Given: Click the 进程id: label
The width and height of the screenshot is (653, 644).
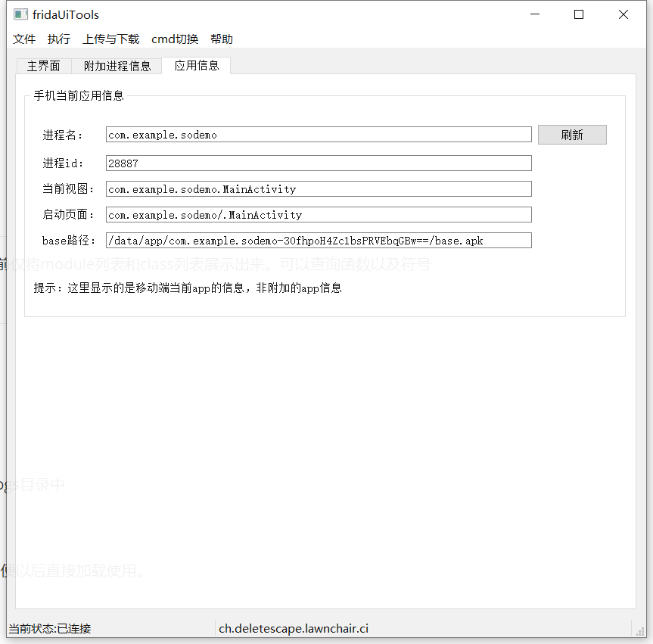Looking at the screenshot, I should pos(63,163).
